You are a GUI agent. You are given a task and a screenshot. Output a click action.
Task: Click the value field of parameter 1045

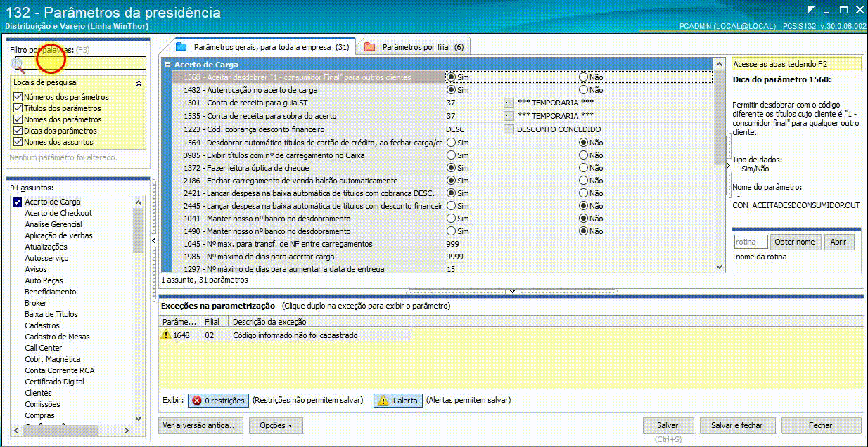[577, 244]
